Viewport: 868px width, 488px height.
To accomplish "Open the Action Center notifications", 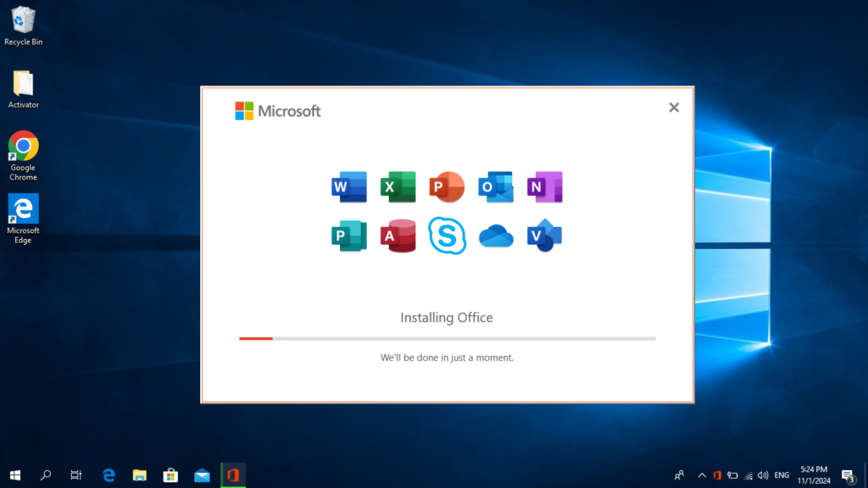I will [849, 475].
